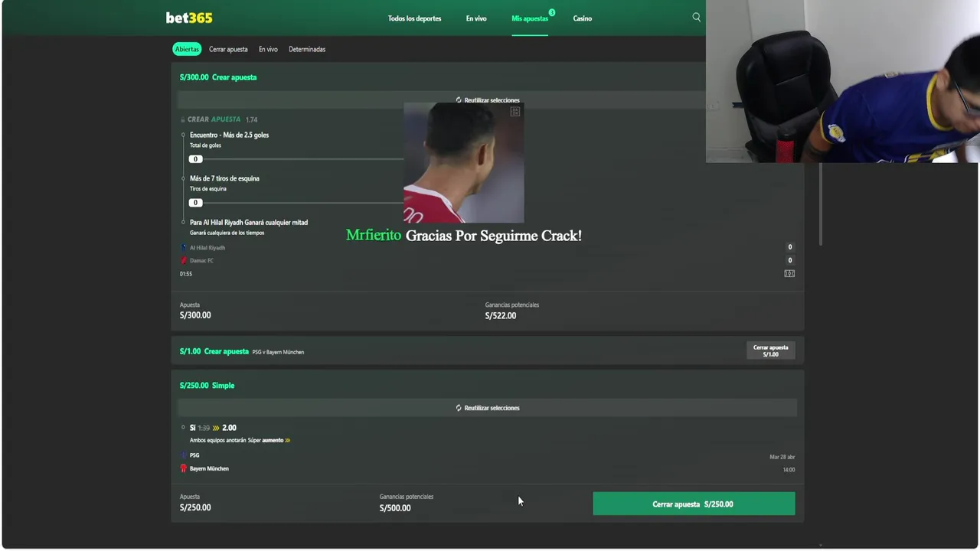Collapse the S/300.00 Crear apuesta header
Image resolution: width=980 pixels, height=551 pixels.
point(487,77)
